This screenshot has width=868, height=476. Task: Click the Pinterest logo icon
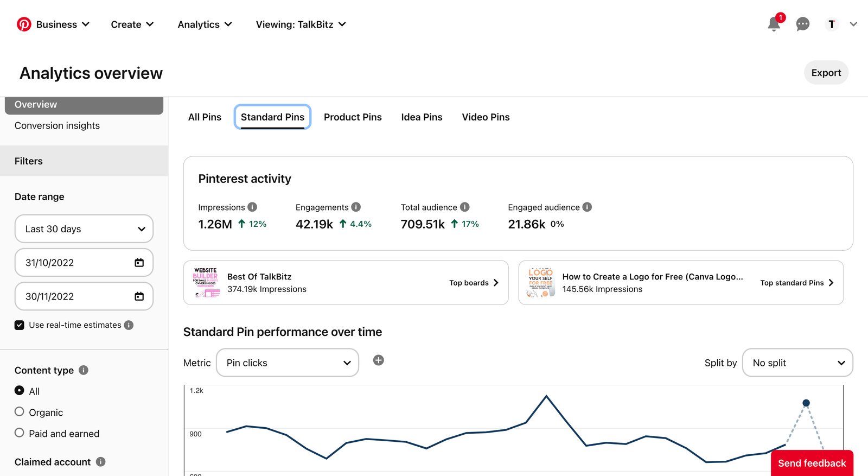24,24
